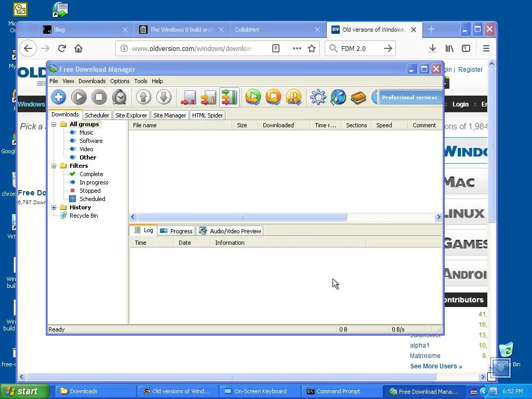The height and width of the screenshot is (399, 532).
Task: Click the File name column header
Action: pyautogui.click(x=180, y=125)
